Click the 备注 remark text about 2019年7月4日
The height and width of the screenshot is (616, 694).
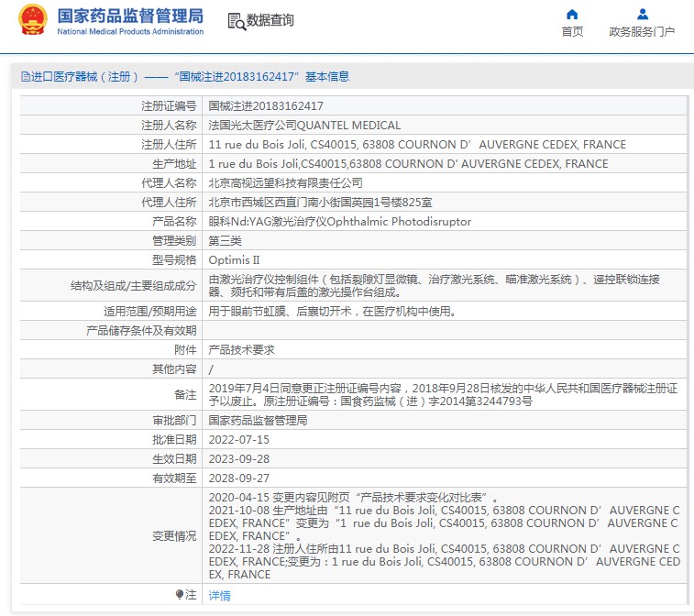[x=443, y=395]
